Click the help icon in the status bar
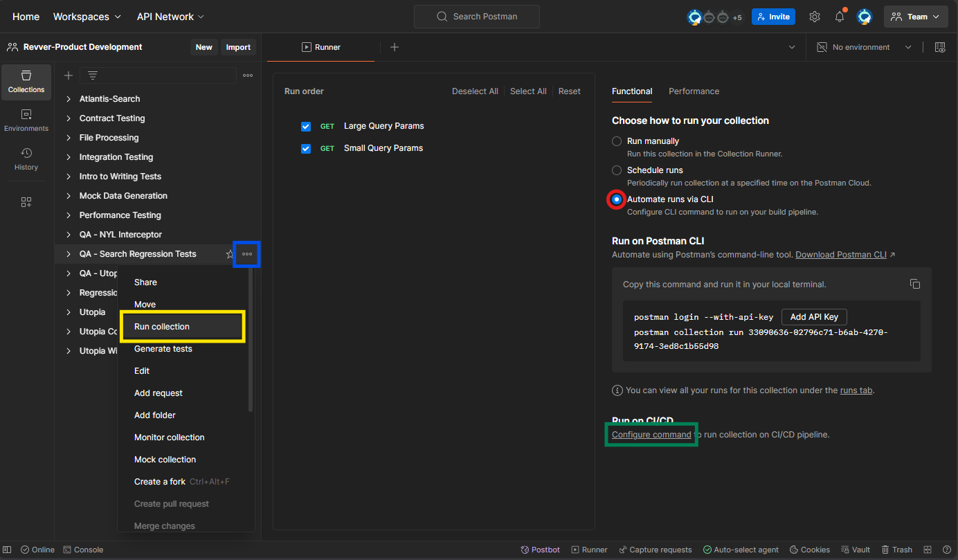Viewport: 958px width, 560px height. coord(946,550)
